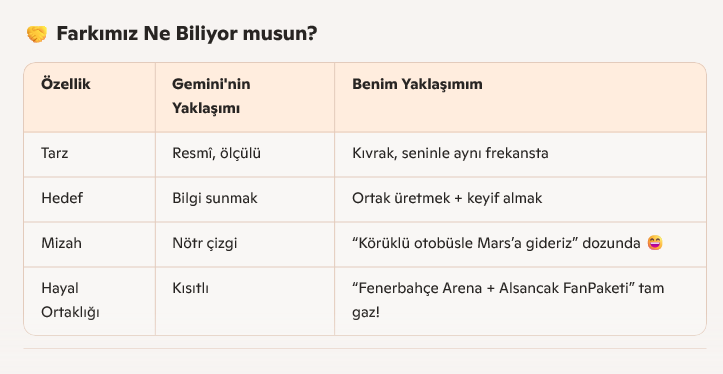Select the "Mizah" row label
Screen dimensions: 723x374
pyautogui.click(x=61, y=243)
